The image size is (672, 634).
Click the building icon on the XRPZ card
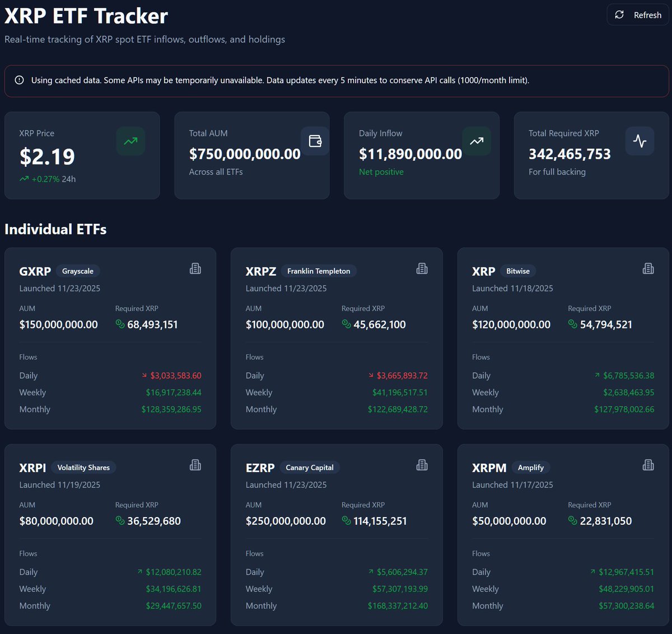click(422, 269)
